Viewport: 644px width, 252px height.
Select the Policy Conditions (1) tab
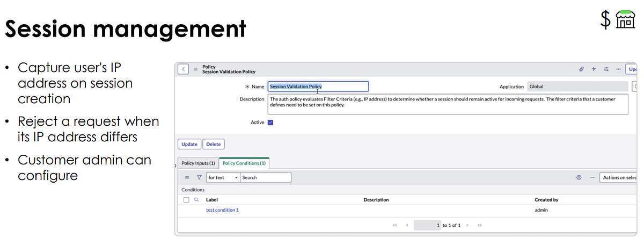(244, 163)
